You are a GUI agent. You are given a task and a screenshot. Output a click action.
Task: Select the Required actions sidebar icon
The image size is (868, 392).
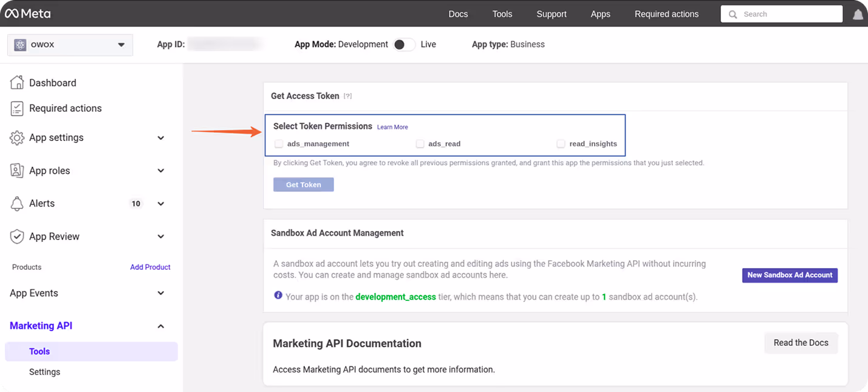pyautogui.click(x=17, y=108)
